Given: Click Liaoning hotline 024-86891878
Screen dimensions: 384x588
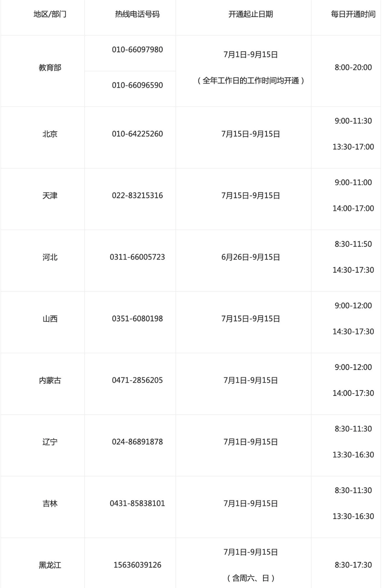Looking at the screenshot, I should [x=137, y=442].
